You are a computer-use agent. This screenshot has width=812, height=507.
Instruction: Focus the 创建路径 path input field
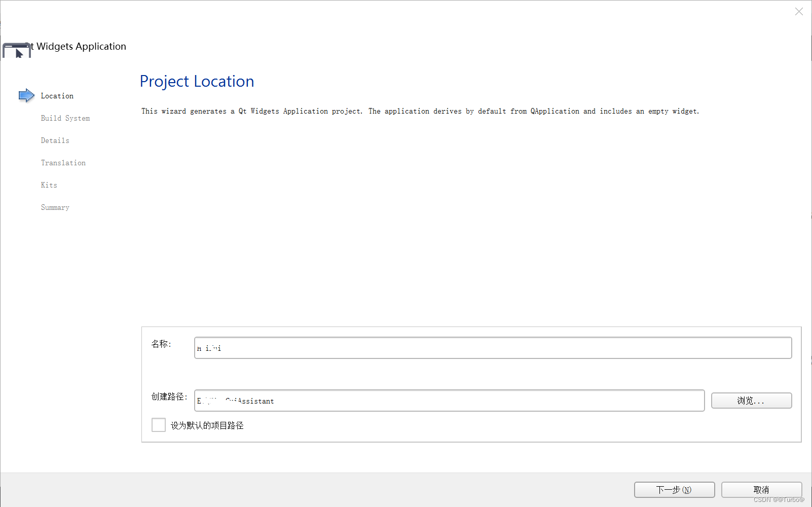pyautogui.click(x=449, y=401)
